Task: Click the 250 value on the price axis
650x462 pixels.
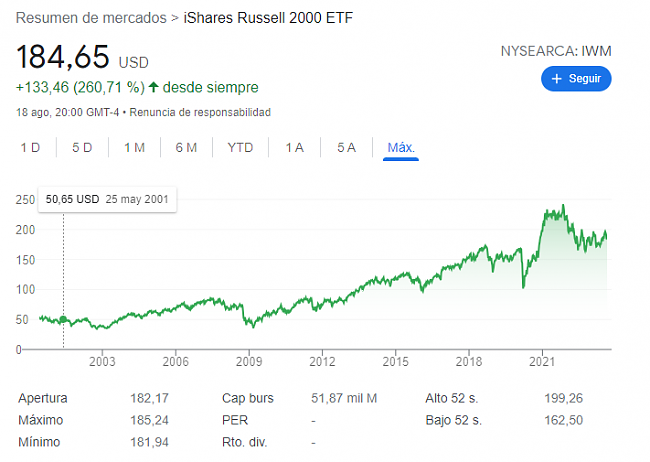Action: (25, 200)
